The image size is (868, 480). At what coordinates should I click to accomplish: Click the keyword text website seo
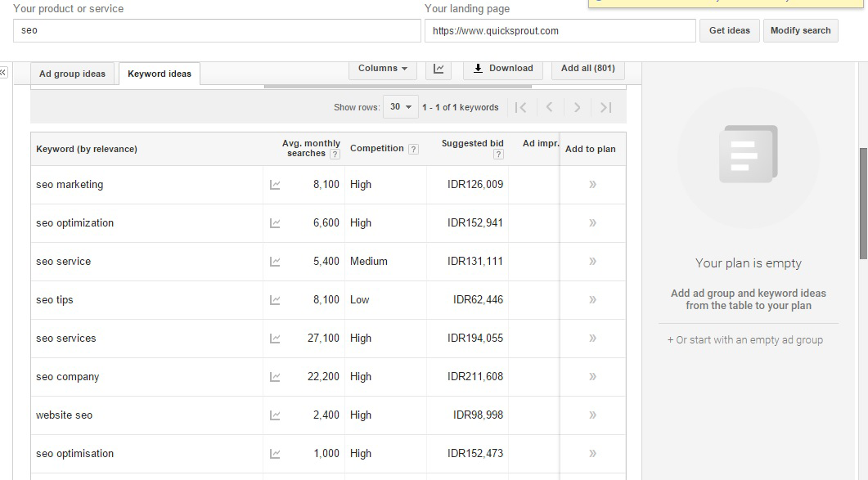click(64, 415)
